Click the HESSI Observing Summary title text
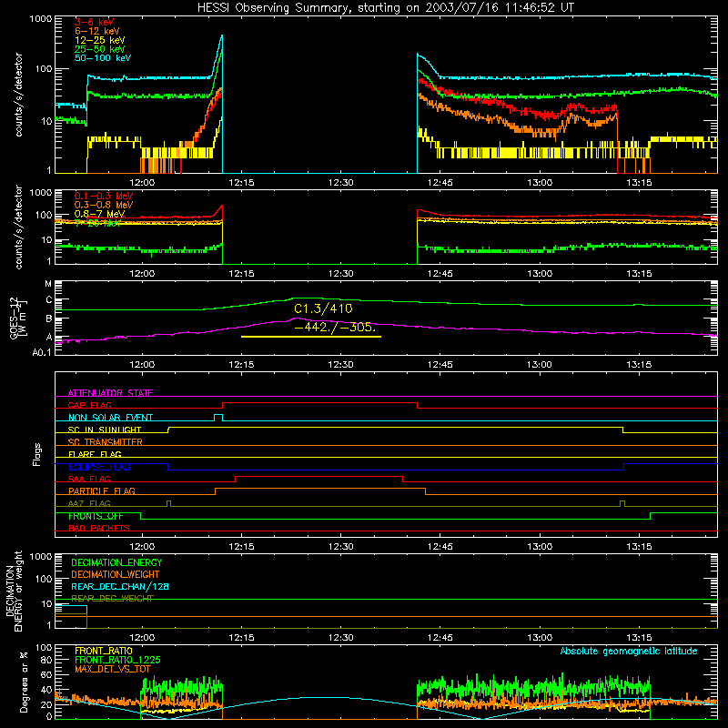The image size is (728, 728). (386, 7)
